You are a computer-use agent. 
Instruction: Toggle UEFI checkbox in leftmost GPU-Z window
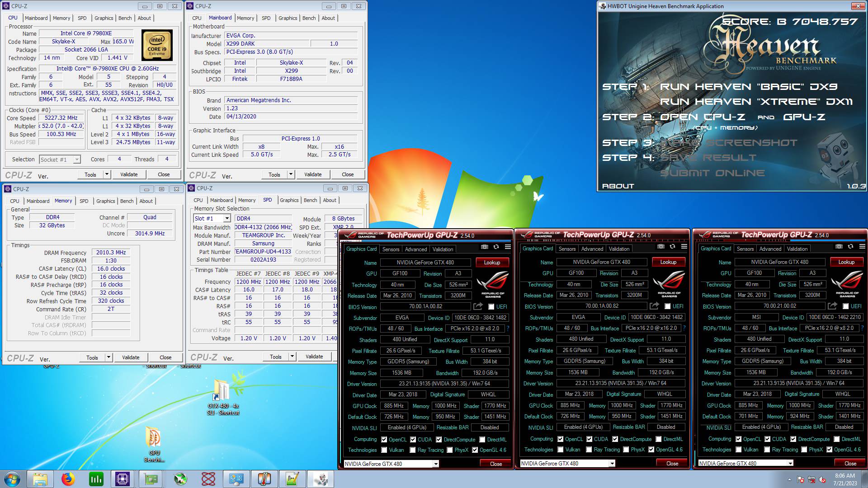pos(491,307)
